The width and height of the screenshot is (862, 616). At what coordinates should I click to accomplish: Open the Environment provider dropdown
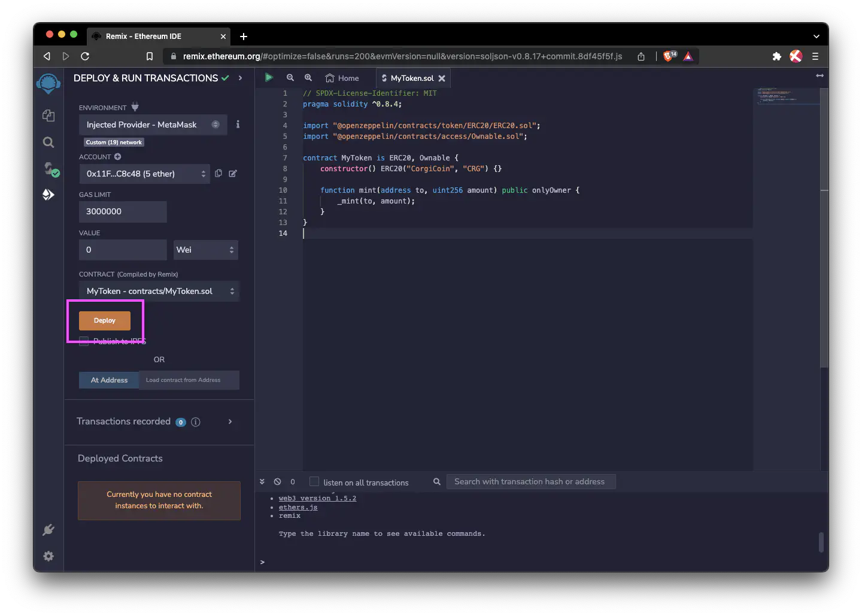click(x=153, y=125)
